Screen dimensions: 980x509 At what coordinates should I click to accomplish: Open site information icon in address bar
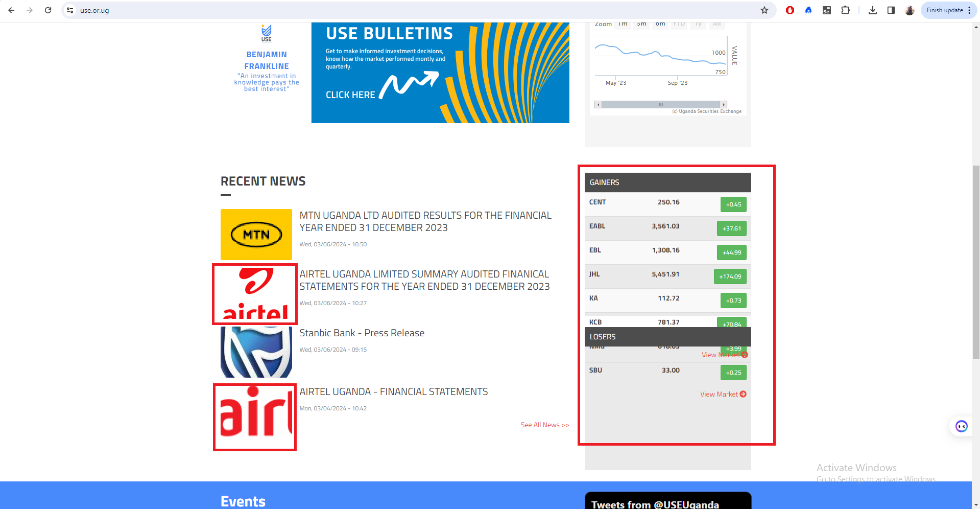[70, 10]
